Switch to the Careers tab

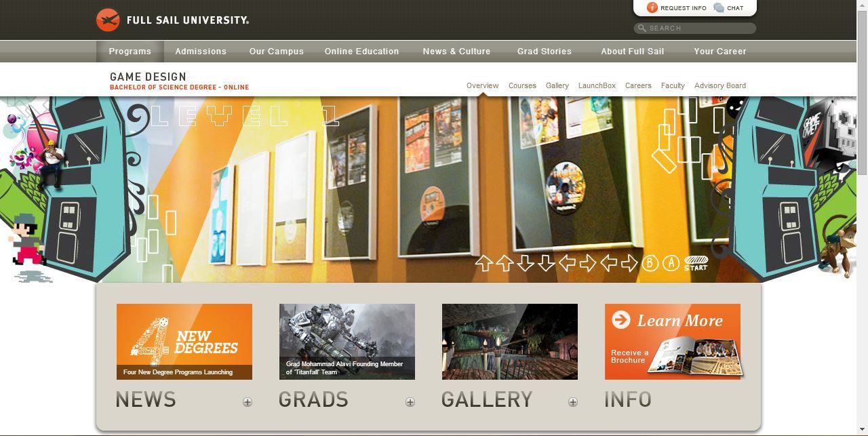[638, 85]
